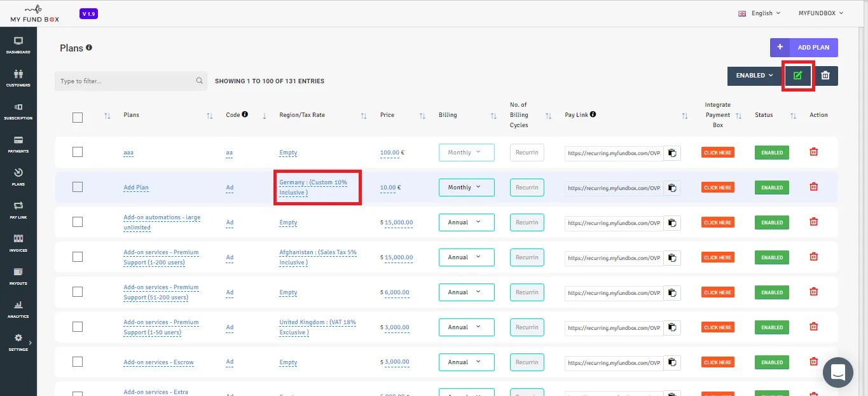Open the Dashboard sidebar icon

coord(18,45)
